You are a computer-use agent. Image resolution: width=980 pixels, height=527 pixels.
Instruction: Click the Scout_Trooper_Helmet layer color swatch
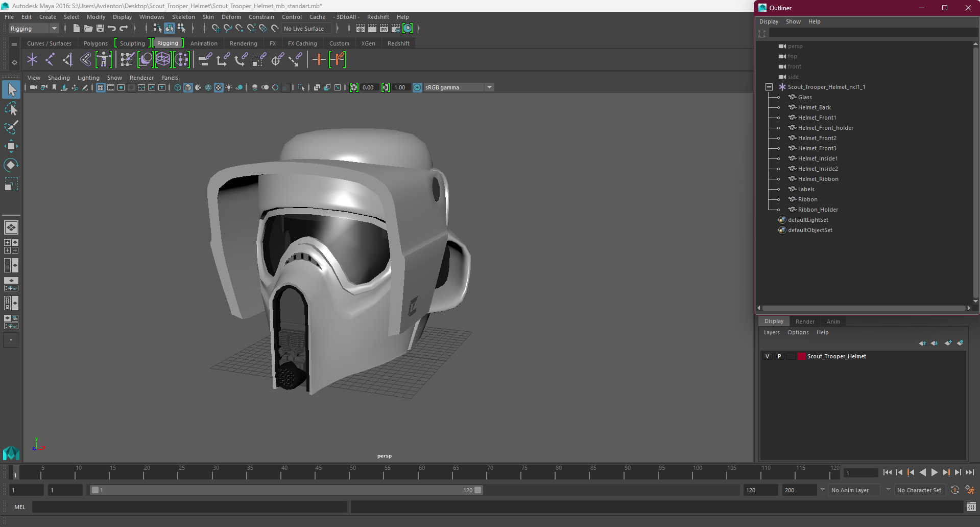click(x=801, y=356)
